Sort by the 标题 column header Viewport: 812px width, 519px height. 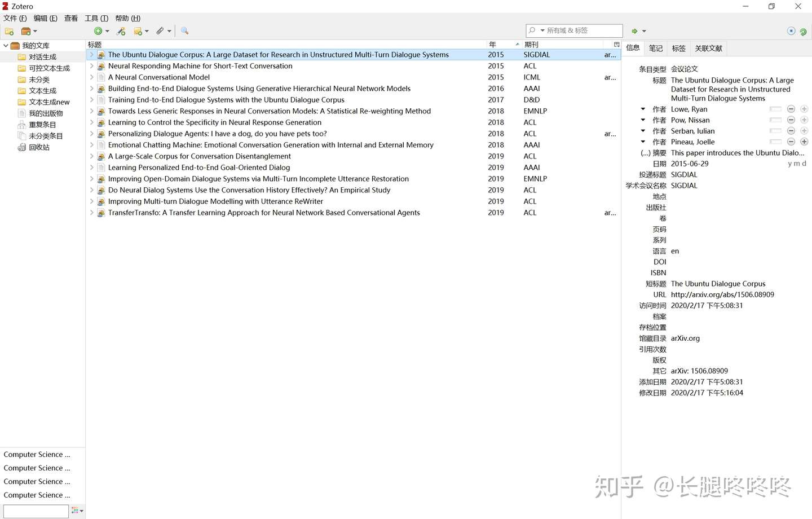pyautogui.click(x=286, y=45)
